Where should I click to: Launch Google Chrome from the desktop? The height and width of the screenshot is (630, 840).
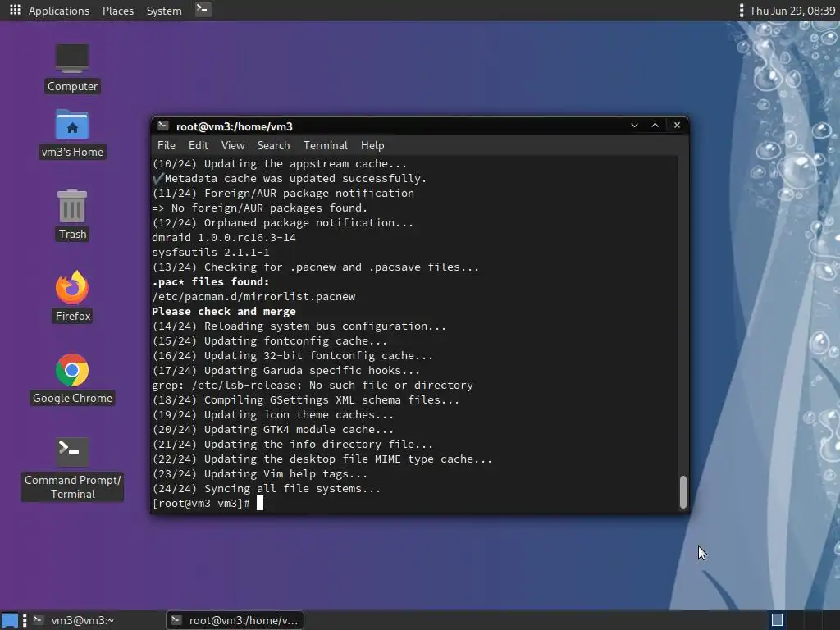(x=72, y=379)
